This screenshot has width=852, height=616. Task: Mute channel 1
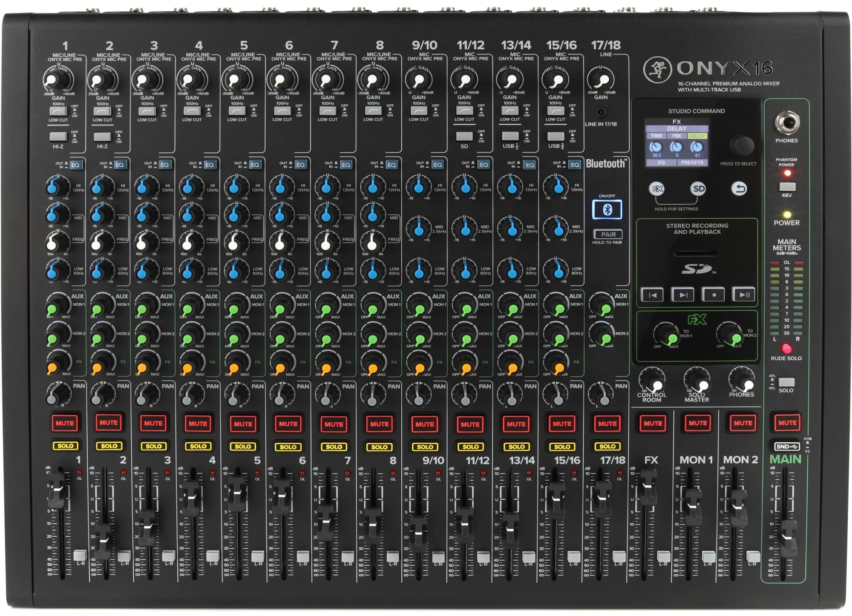click(65, 423)
